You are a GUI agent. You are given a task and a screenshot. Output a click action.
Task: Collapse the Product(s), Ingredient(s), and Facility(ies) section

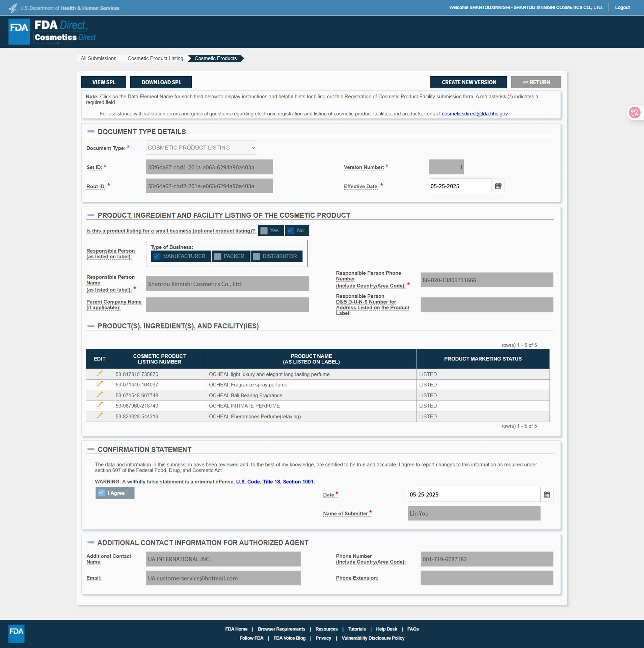[x=91, y=326]
